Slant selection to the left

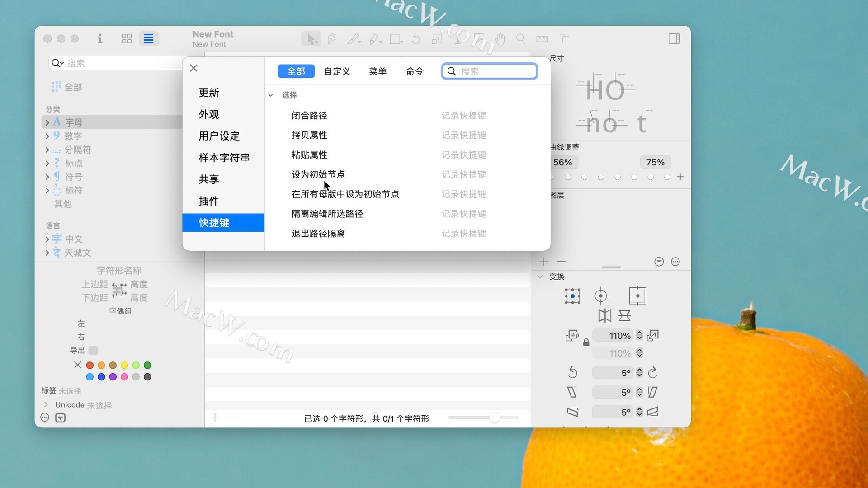(x=572, y=392)
